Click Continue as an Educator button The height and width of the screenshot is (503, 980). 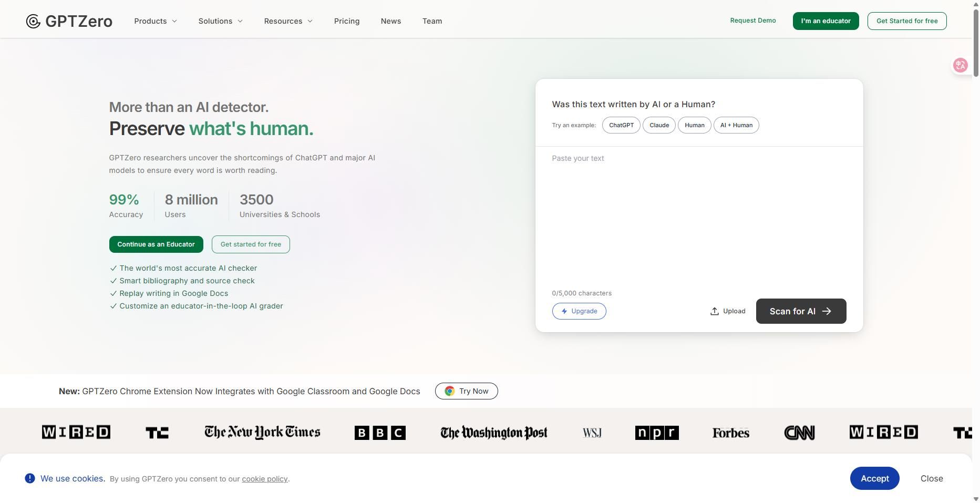tap(156, 244)
